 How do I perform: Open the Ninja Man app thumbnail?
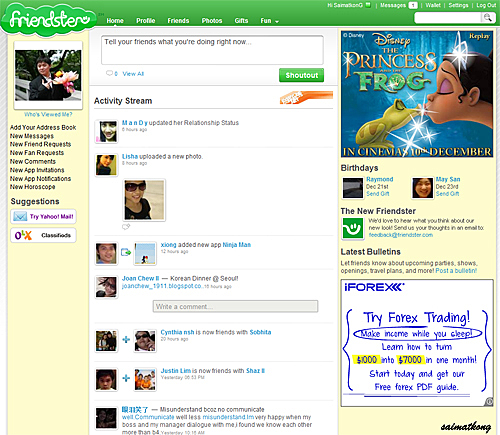tap(145, 253)
